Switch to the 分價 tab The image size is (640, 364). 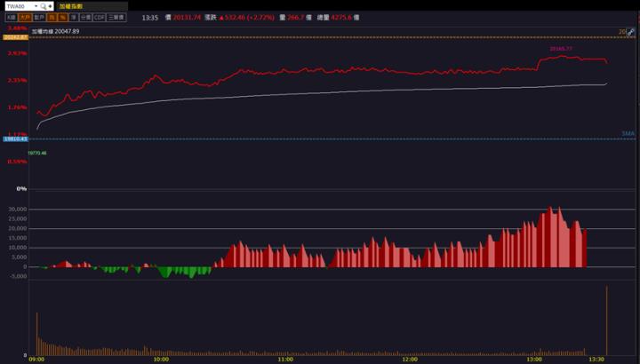point(85,17)
